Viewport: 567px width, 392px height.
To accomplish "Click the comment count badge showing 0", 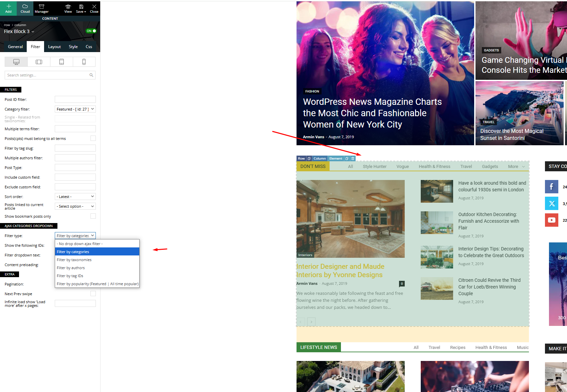I will pyautogui.click(x=402, y=284).
